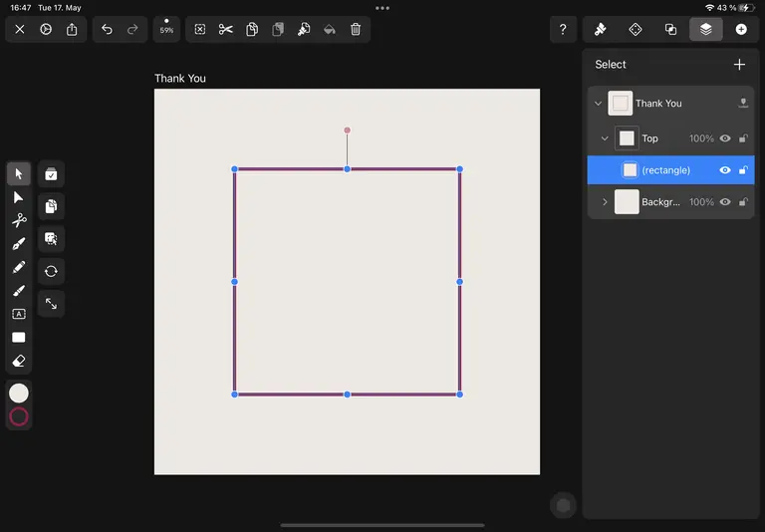Open the Path tab diamond icon
Image resolution: width=765 pixels, height=532 pixels.
coord(636,29)
